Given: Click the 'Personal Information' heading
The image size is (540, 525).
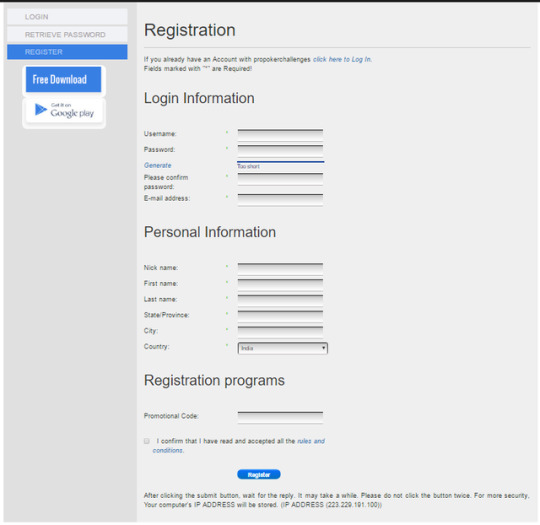Looking at the screenshot, I should point(210,232).
